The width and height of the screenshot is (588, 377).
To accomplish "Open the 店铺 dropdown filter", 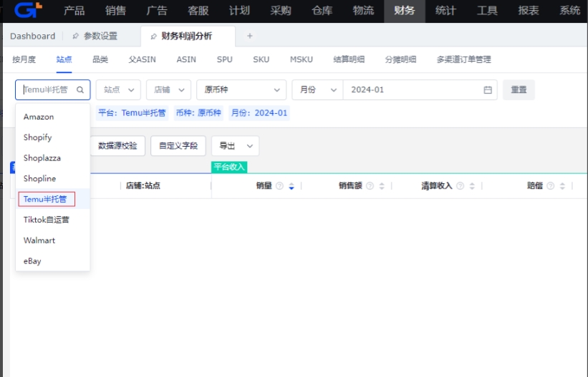I will [169, 90].
